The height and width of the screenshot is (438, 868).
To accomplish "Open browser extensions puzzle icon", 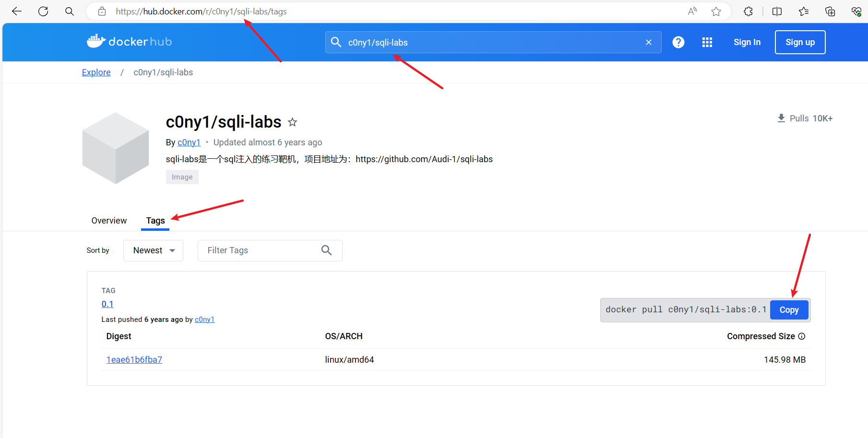I will click(748, 12).
